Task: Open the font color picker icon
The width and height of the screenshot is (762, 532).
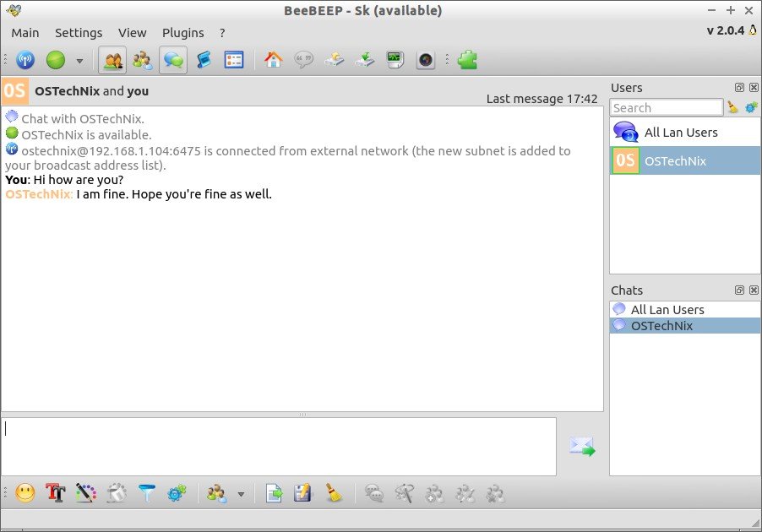Action: [x=86, y=494]
